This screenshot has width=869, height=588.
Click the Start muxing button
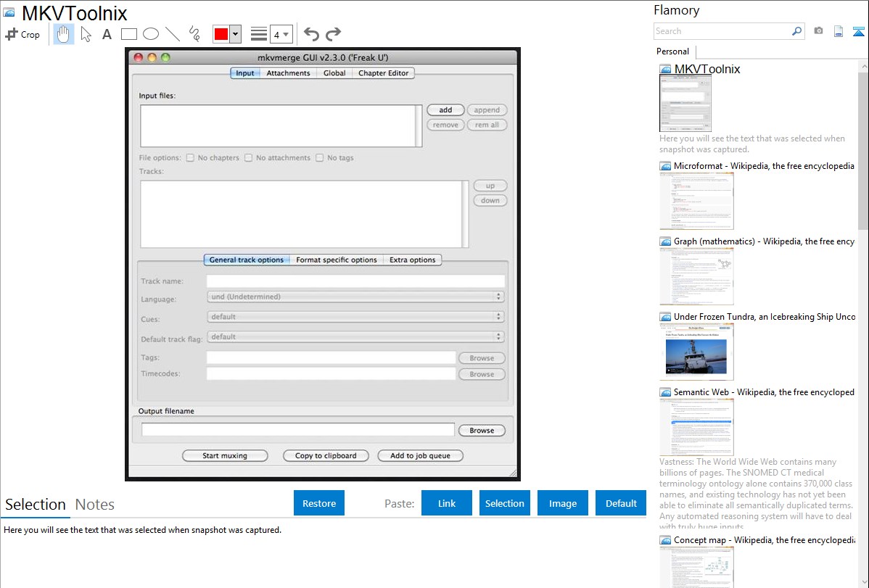225,455
